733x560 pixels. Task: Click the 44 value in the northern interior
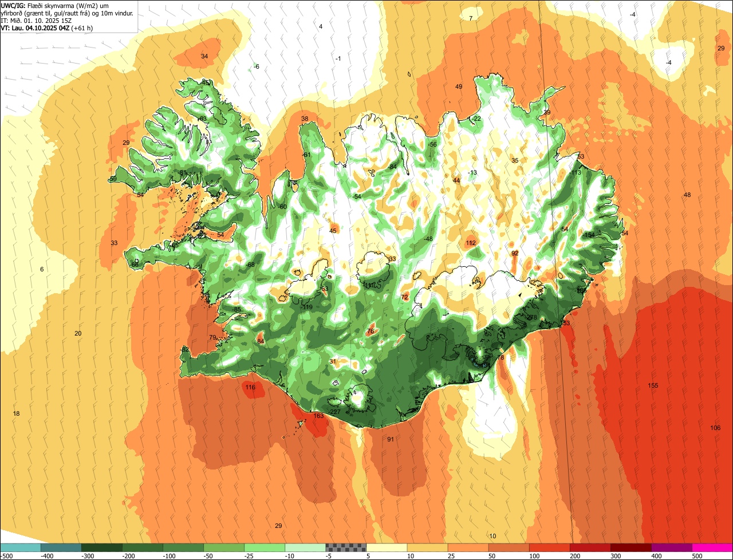[x=456, y=180]
